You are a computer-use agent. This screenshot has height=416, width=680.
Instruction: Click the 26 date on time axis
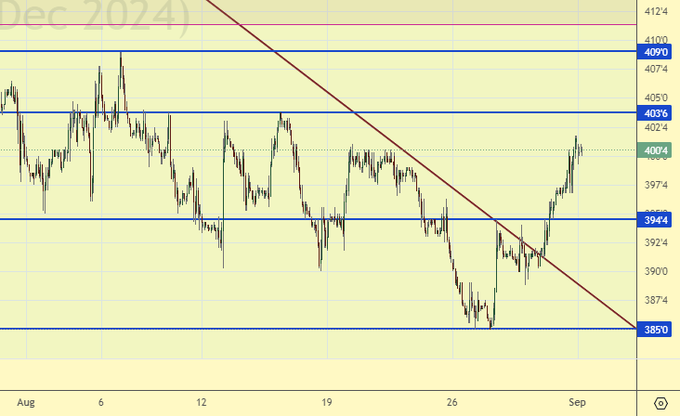tap(452, 402)
